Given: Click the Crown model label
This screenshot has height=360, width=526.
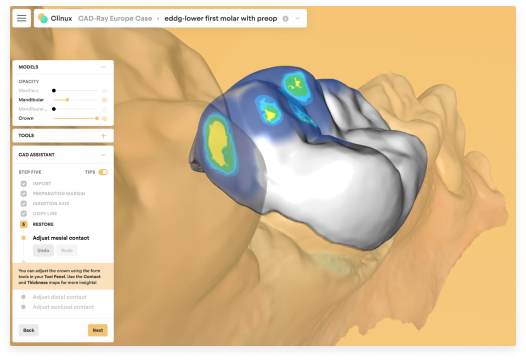Looking at the screenshot, I should click(26, 118).
